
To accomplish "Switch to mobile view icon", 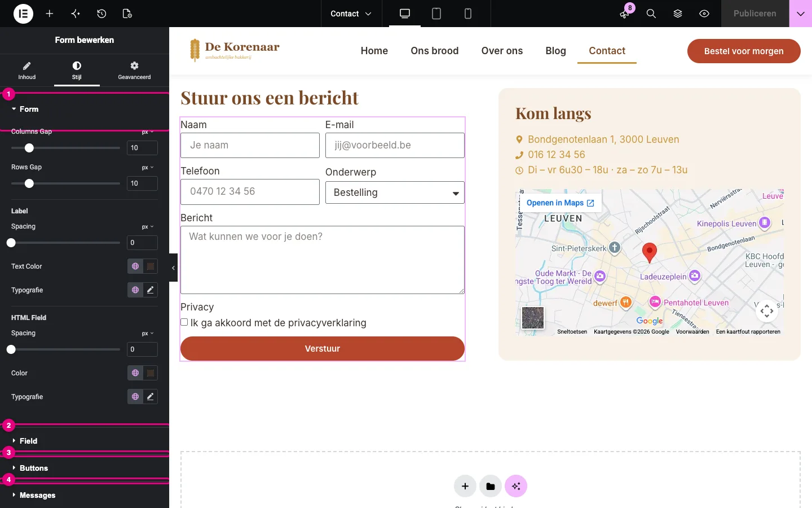I will (468, 14).
